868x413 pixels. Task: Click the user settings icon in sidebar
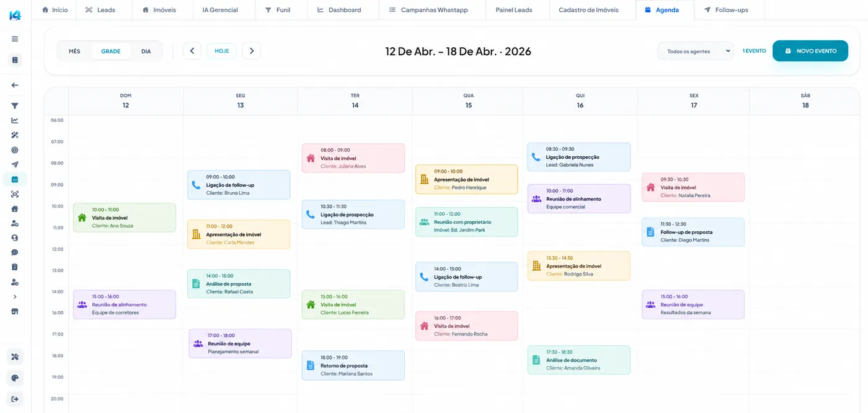click(15, 223)
